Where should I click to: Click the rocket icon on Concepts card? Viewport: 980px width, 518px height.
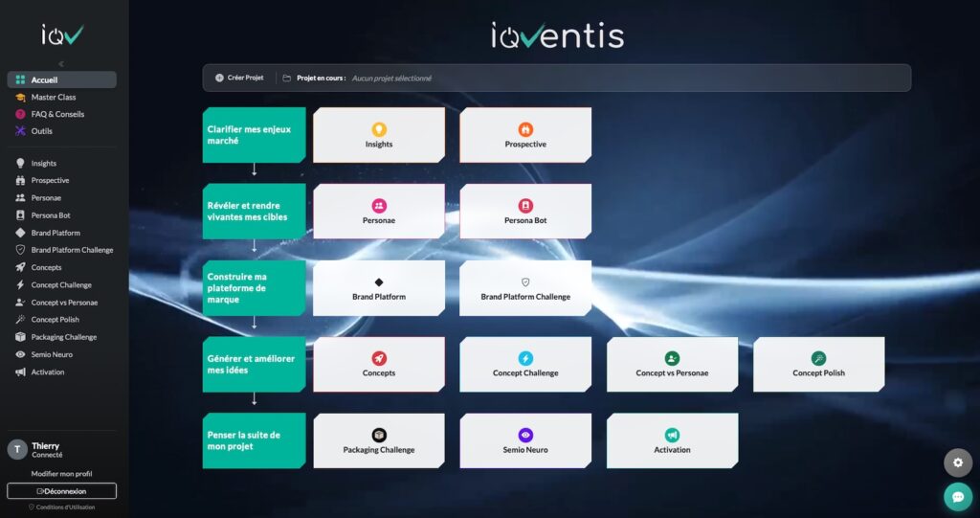tap(379, 358)
